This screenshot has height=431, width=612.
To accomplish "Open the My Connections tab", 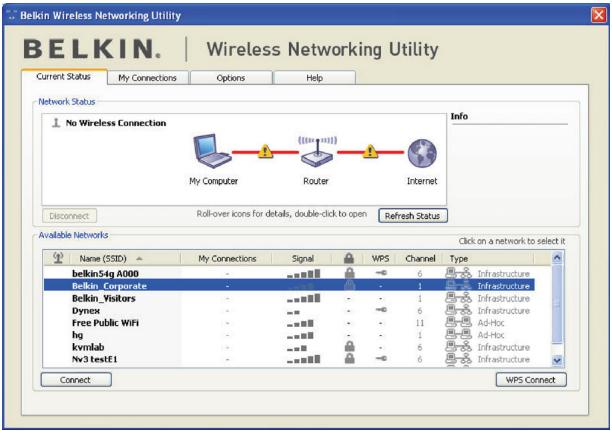I will pyautogui.click(x=148, y=78).
